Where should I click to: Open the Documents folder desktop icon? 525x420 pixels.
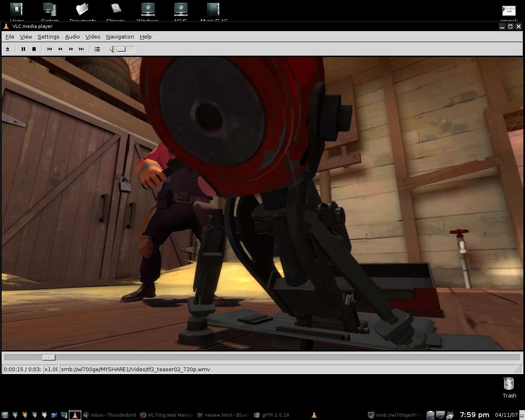82,12
